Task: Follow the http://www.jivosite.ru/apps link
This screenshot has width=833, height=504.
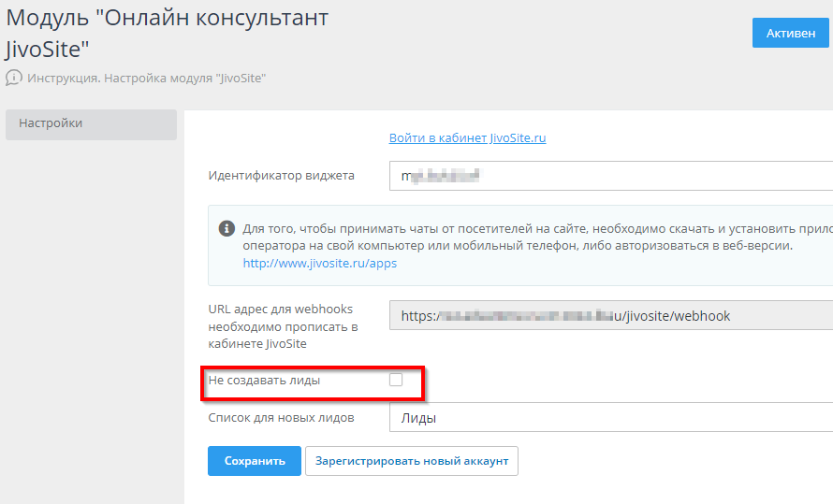Action: pyautogui.click(x=320, y=264)
